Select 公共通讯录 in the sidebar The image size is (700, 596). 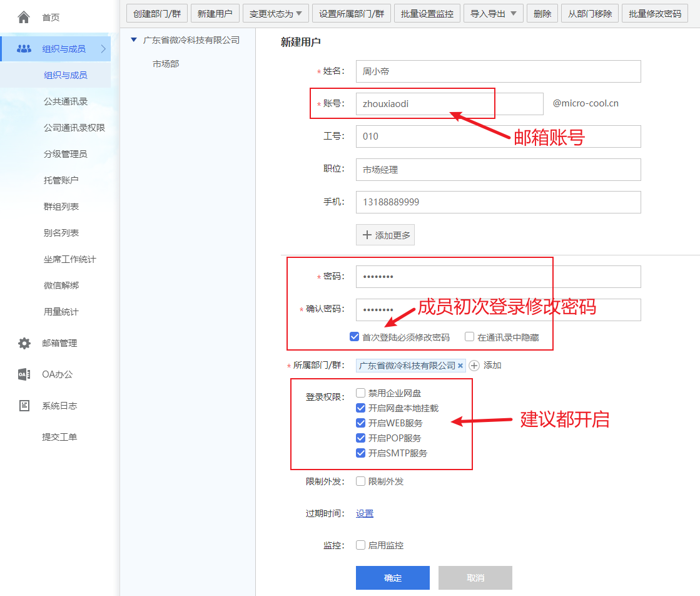tap(66, 101)
